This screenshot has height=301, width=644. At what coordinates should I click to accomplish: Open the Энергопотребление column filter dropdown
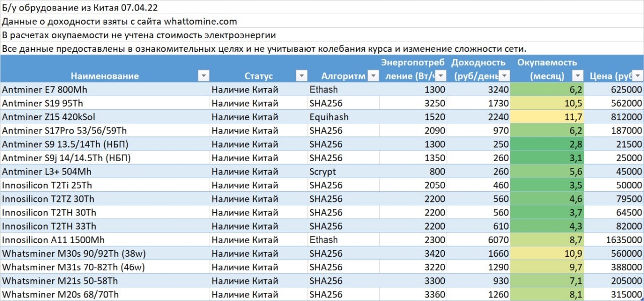441,76
